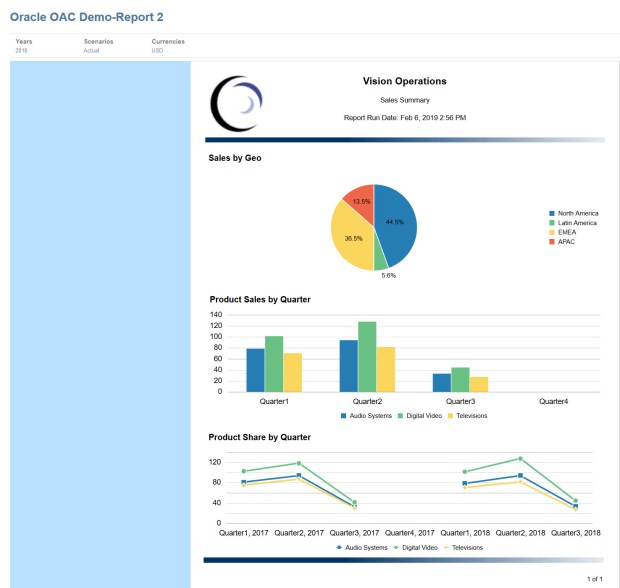Click the Televisions line chart legend marker
Image resolution: width=620 pixels, height=588 pixels.
click(446, 548)
